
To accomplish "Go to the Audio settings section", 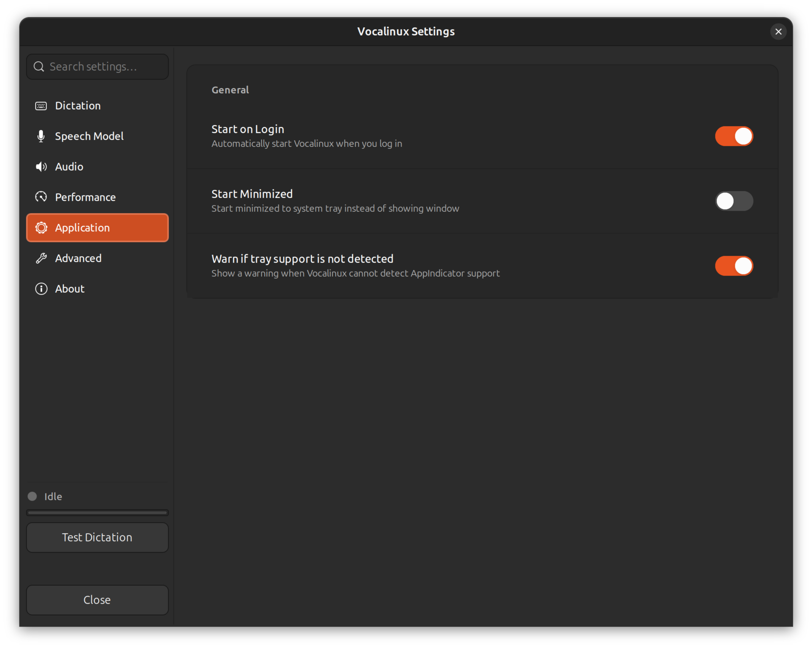I will click(97, 167).
